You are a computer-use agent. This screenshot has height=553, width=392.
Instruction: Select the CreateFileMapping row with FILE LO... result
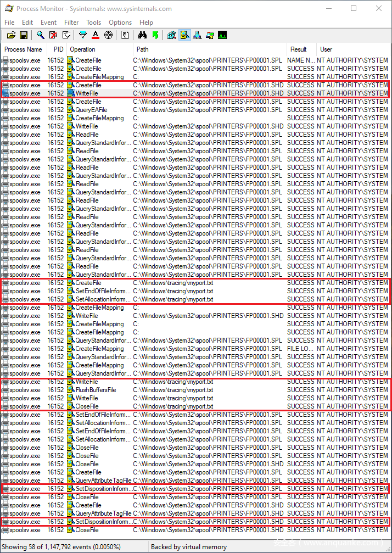[195, 349]
